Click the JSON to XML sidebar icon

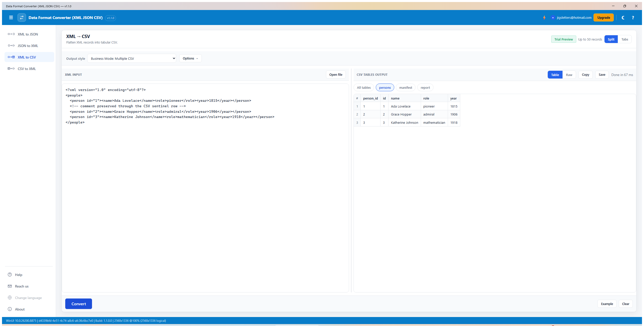tap(11, 46)
